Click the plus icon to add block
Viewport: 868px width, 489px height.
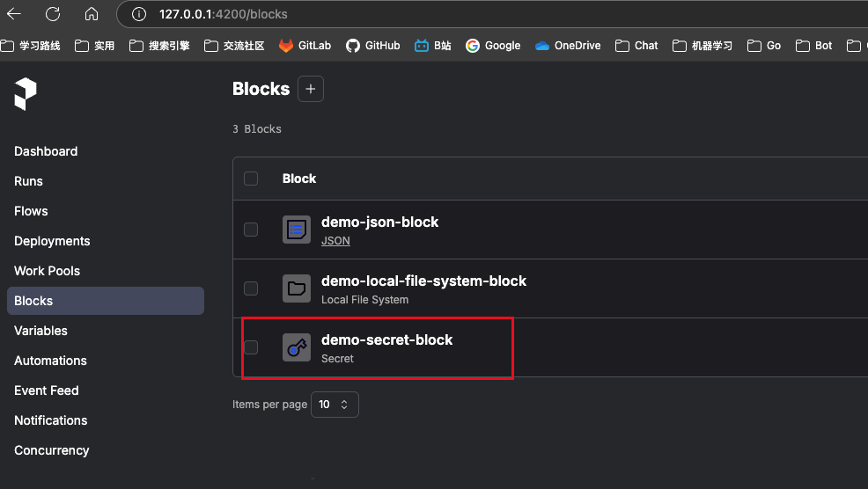click(x=311, y=89)
